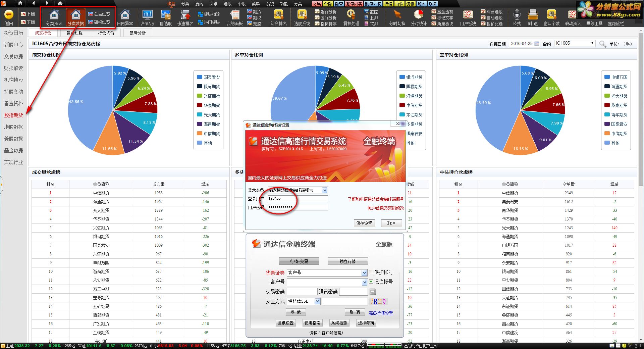
Task: Open 高级行情设置 link
Action: click(381, 313)
